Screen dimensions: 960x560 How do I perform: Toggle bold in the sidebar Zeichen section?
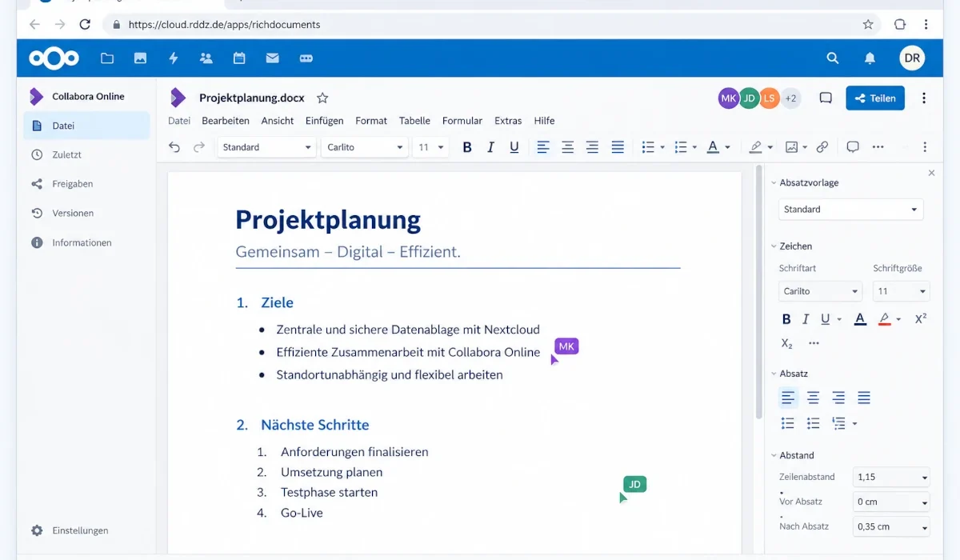(x=786, y=318)
